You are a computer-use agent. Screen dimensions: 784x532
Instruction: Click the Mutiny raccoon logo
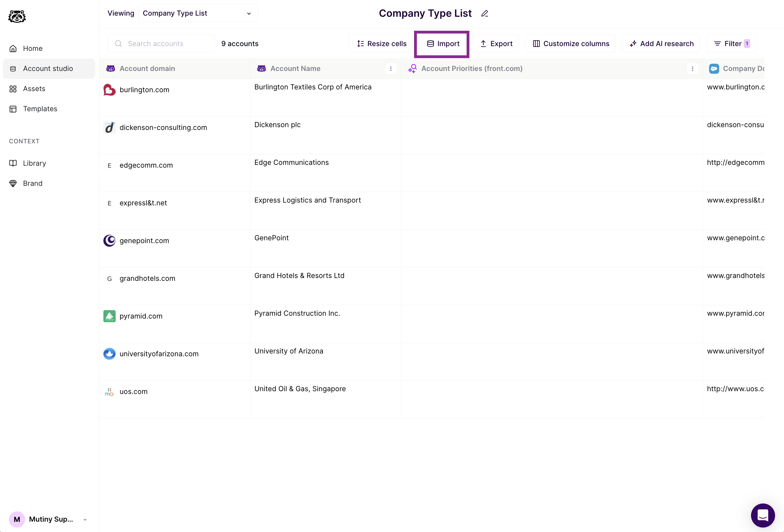[x=16, y=16]
